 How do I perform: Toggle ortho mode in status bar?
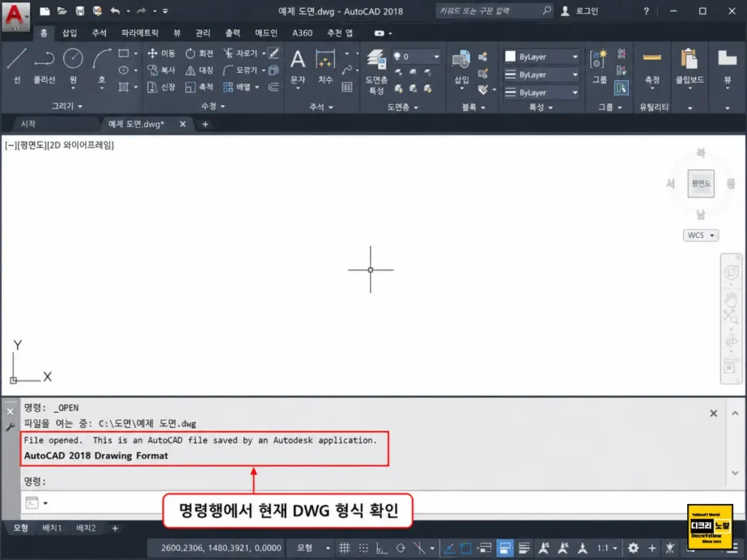click(382, 548)
